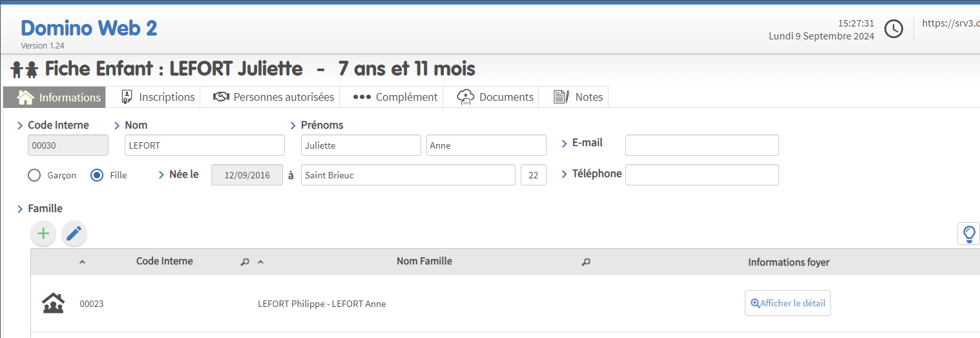Open the Documents tab
This screenshot has height=338, width=980.
click(x=495, y=97)
